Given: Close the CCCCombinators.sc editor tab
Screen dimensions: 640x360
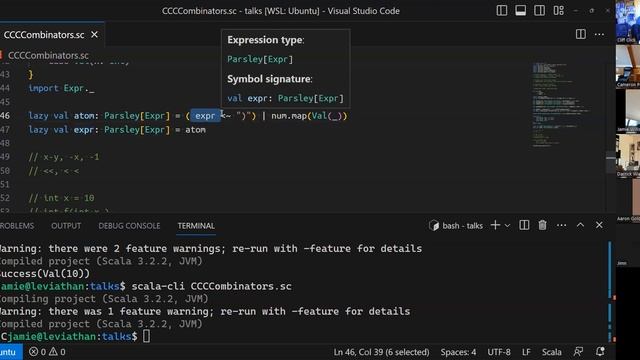Looking at the screenshot, I should click(94, 35).
